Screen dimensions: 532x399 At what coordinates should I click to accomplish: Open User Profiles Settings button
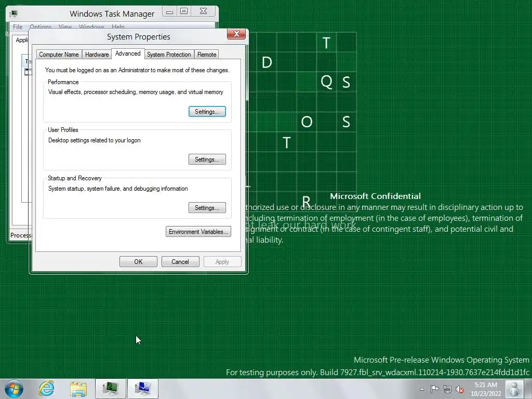pyautogui.click(x=207, y=159)
